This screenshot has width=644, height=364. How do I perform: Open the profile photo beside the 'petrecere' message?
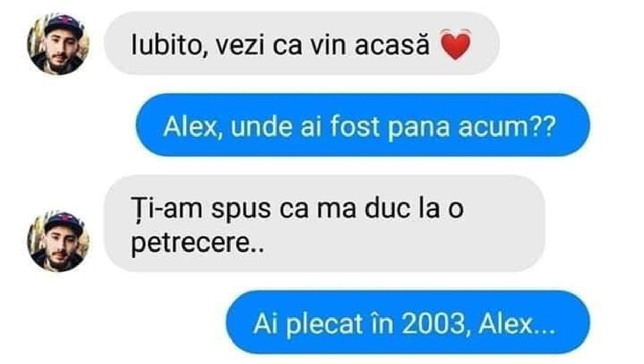pos(58,241)
